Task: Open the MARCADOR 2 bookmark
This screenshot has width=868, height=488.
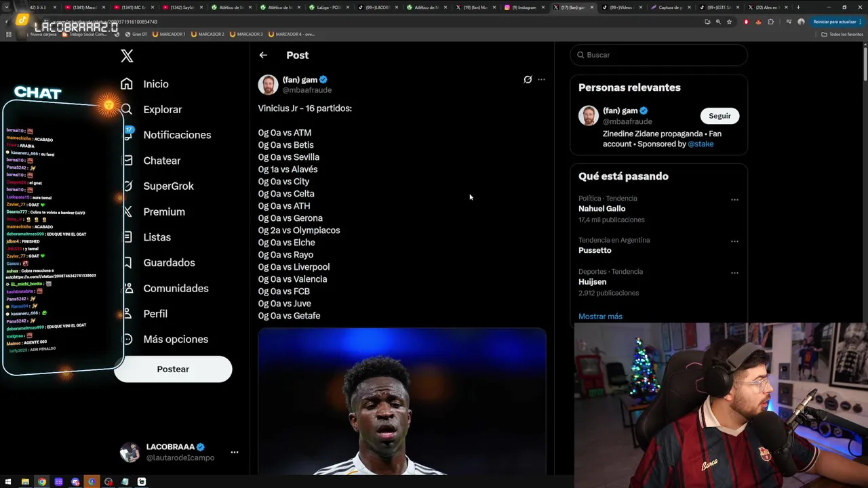Action: point(208,34)
